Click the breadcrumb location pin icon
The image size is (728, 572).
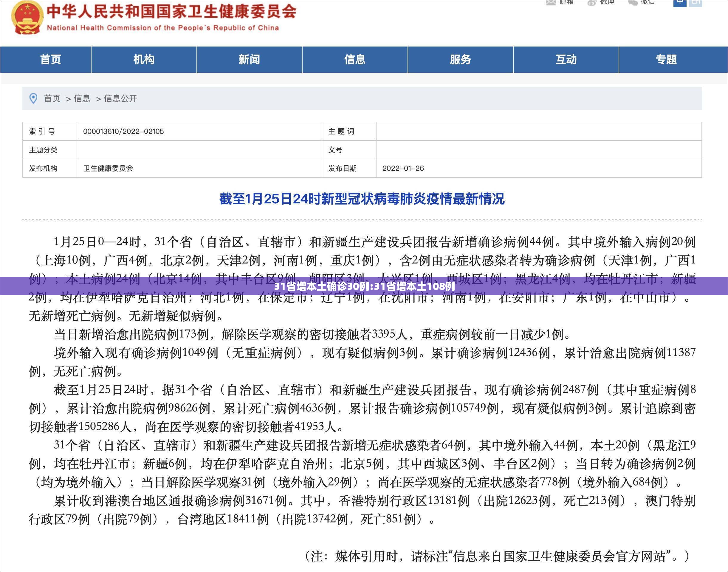click(x=33, y=98)
